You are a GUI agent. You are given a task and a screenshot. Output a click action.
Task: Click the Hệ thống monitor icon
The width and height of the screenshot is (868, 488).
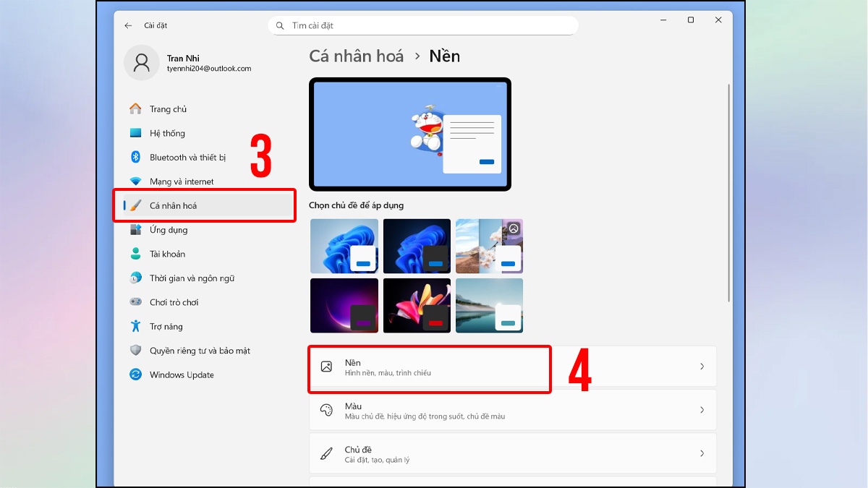(x=135, y=133)
